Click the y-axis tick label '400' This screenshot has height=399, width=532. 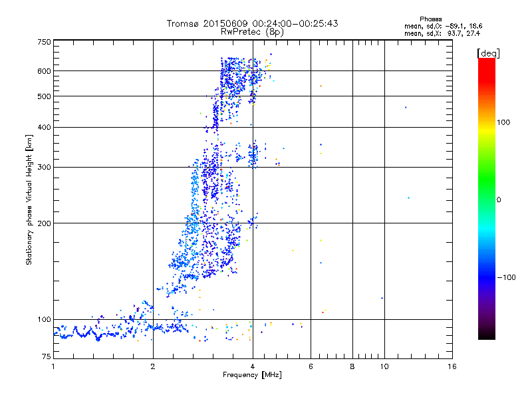44,128
